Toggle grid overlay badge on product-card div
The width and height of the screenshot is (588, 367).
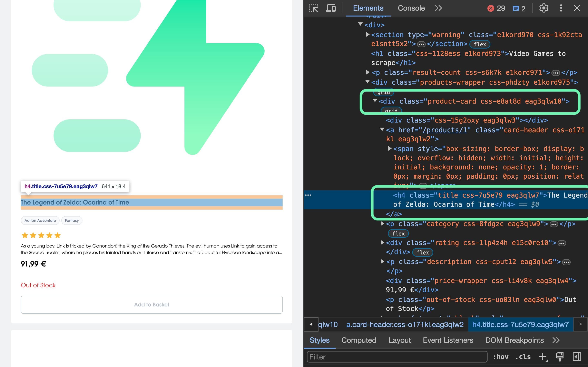pos(391,111)
